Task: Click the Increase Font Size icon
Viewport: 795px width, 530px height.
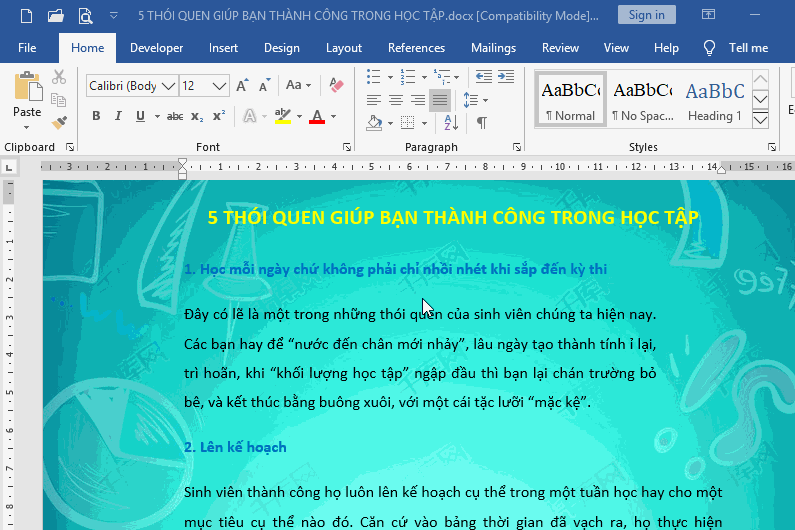Action: tap(242, 85)
